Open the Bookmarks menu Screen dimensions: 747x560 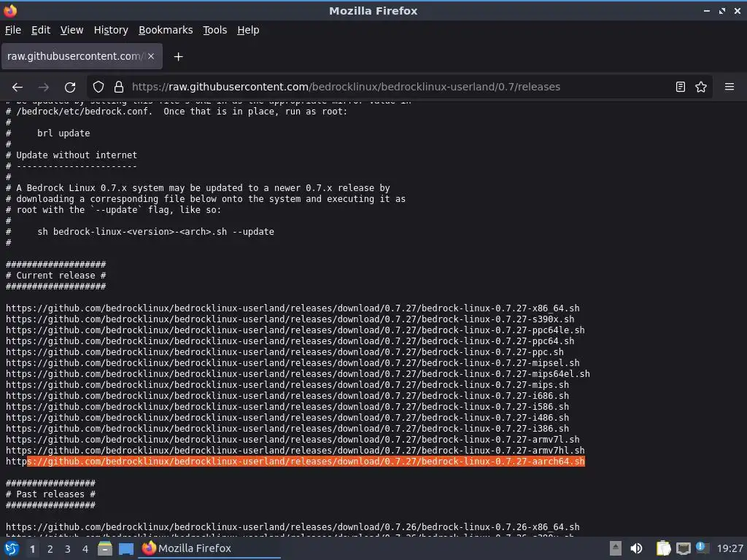[166, 30]
